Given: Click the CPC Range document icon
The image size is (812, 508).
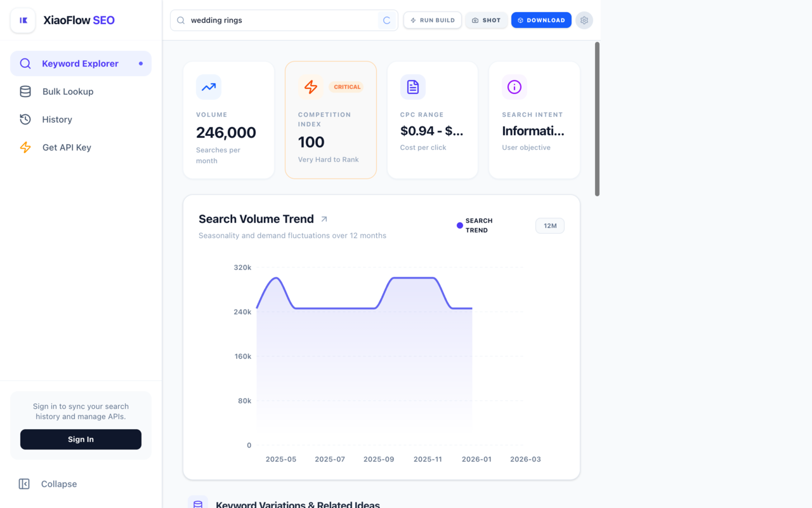Looking at the screenshot, I should coord(412,87).
